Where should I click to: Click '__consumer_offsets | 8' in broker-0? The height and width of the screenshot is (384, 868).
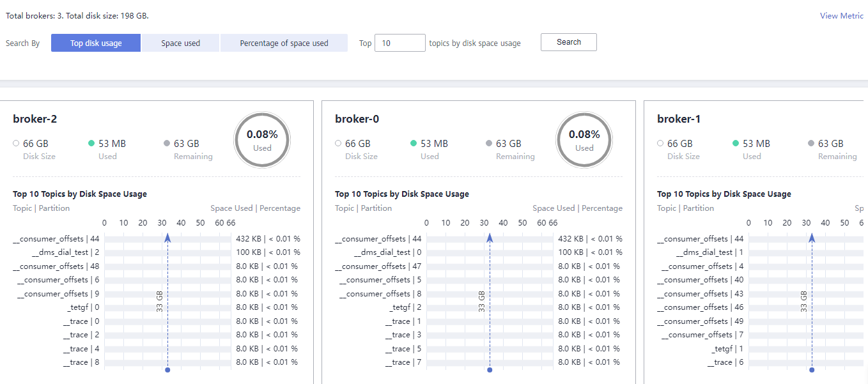[x=380, y=294]
